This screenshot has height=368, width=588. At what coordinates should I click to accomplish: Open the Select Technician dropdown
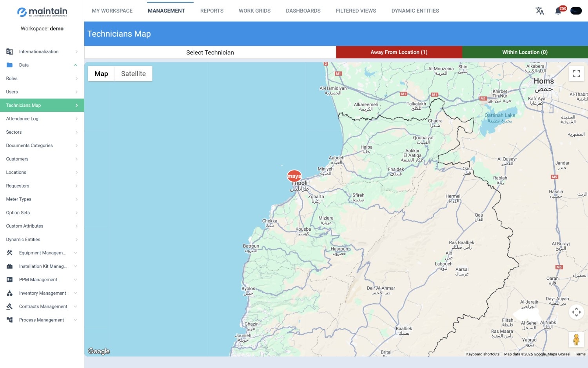210,53
